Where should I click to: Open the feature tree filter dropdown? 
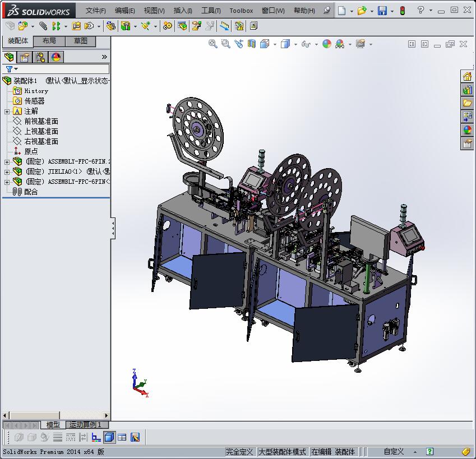(11, 69)
